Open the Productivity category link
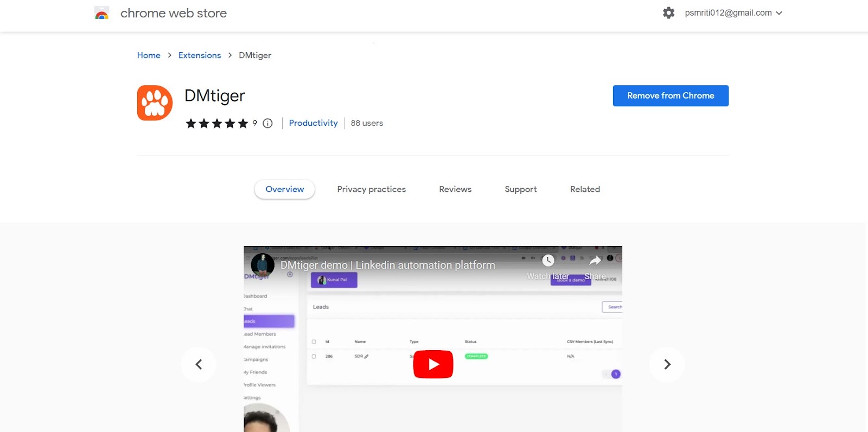This screenshot has height=432, width=868. click(x=313, y=123)
